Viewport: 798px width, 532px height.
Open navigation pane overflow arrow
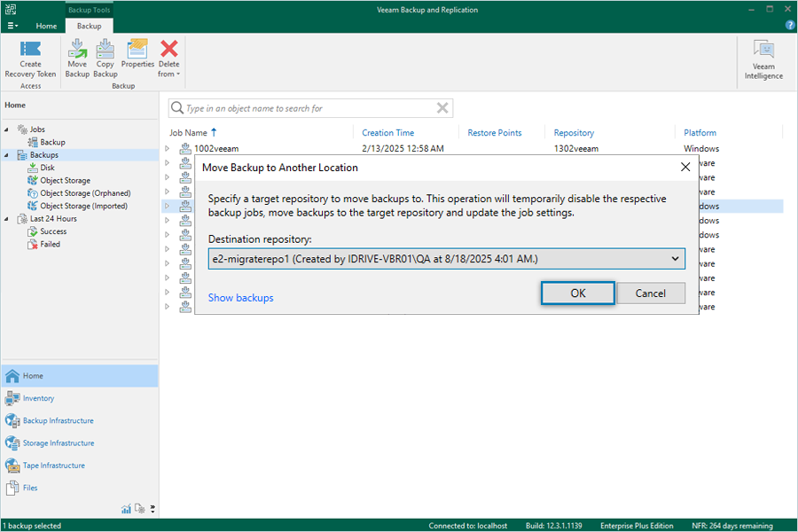pyautogui.click(x=153, y=509)
